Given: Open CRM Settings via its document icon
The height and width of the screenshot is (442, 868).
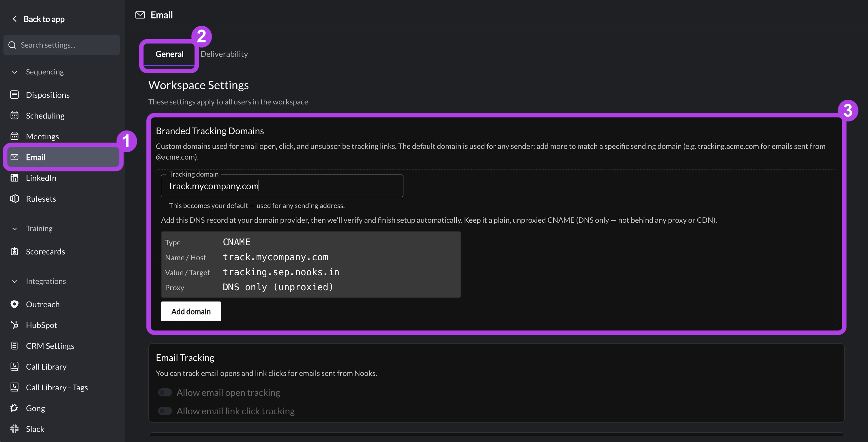Looking at the screenshot, I should [x=14, y=346].
